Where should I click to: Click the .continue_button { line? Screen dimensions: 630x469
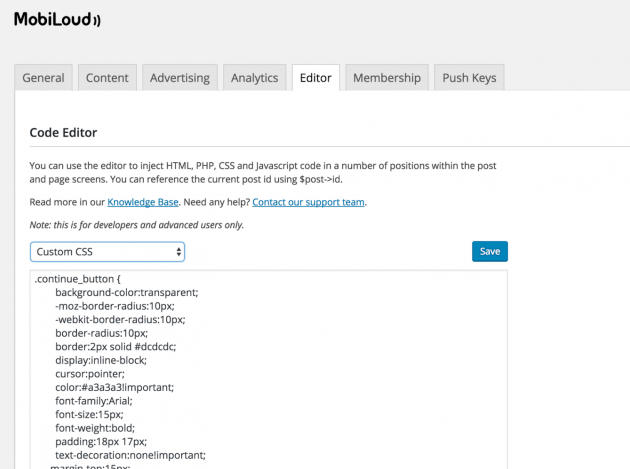[78, 279]
